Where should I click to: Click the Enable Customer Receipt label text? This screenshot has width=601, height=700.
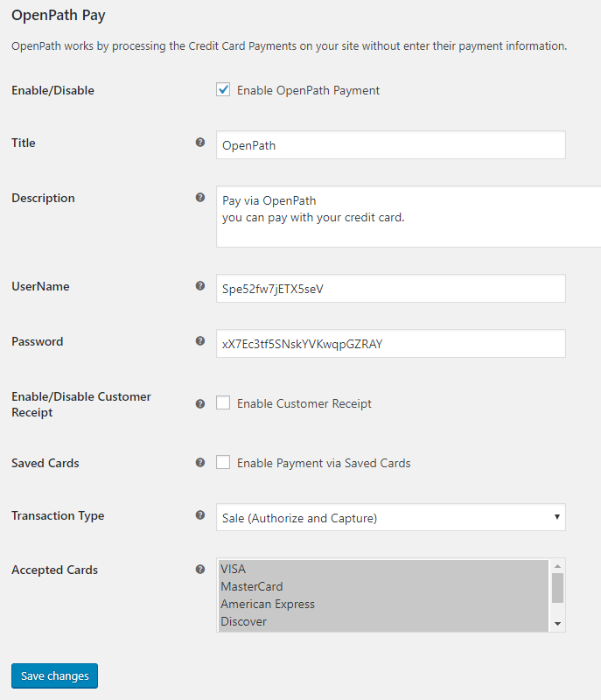[x=304, y=403]
